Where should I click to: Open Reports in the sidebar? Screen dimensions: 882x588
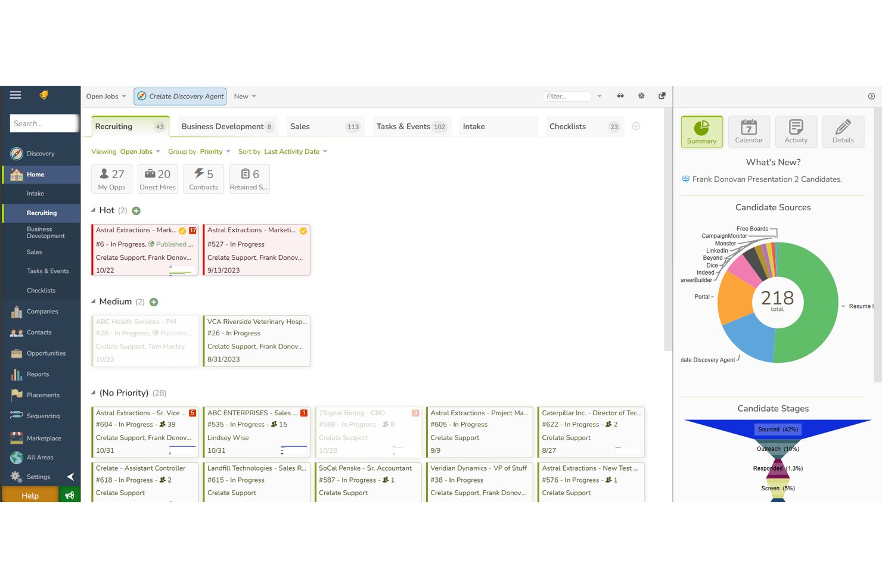tap(41, 374)
